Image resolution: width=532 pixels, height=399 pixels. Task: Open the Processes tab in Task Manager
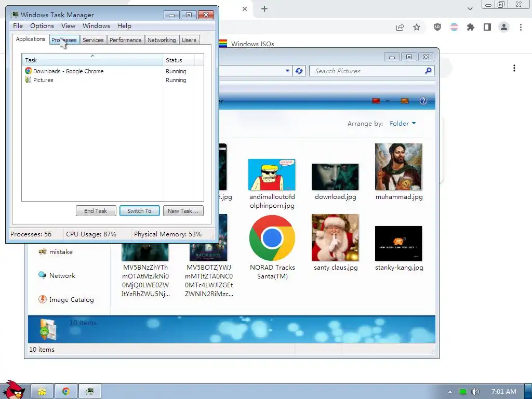65,40
